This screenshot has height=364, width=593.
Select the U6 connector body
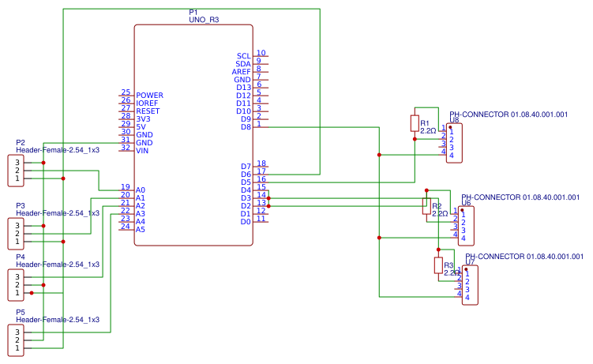tap(466, 226)
